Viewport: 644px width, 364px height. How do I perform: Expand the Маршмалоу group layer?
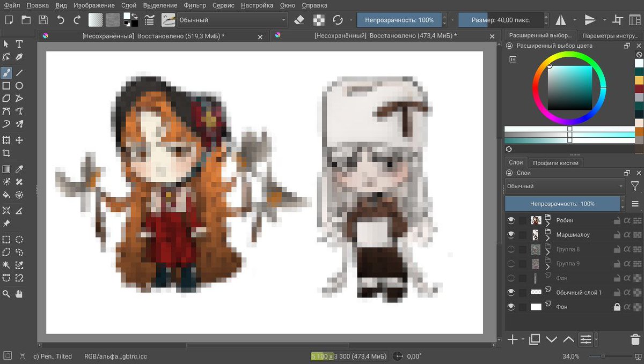pos(547,237)
